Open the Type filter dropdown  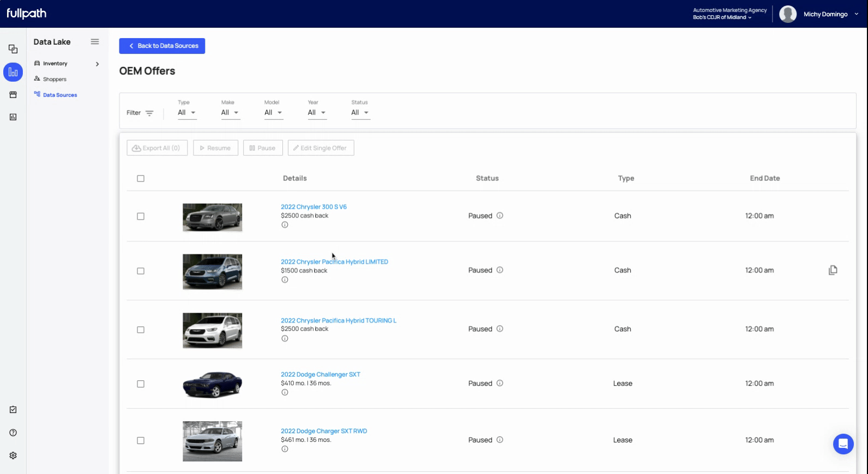(186, 113)
